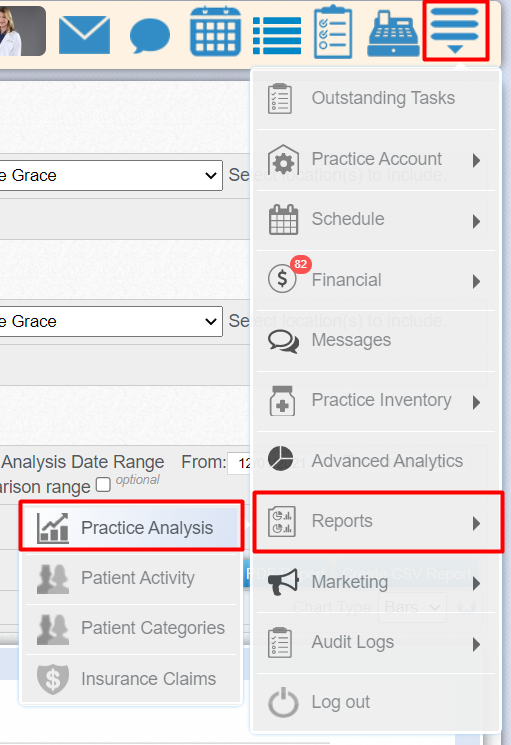Choose Insurance Claims report
This screenshot has width=511, height=745.
point(131,678)
